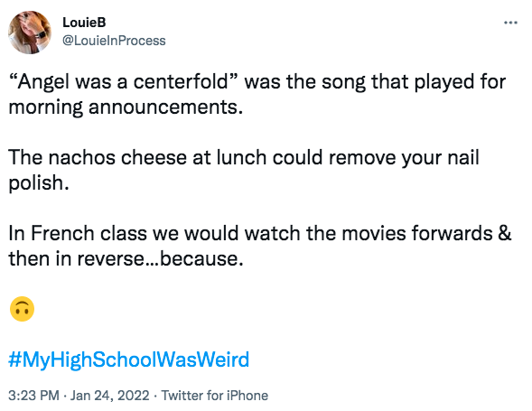Follow the #MyHighSchoolWasWeird hashtag

[128, 360]
